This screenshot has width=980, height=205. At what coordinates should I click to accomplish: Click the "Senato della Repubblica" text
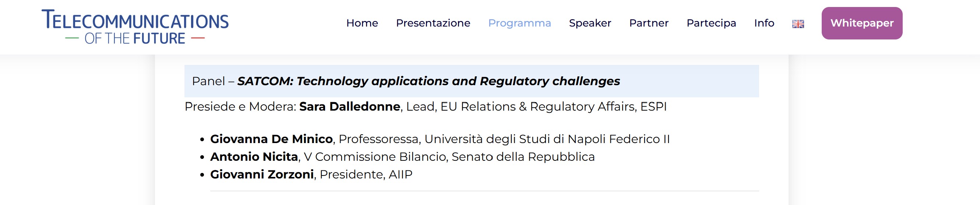523,157
